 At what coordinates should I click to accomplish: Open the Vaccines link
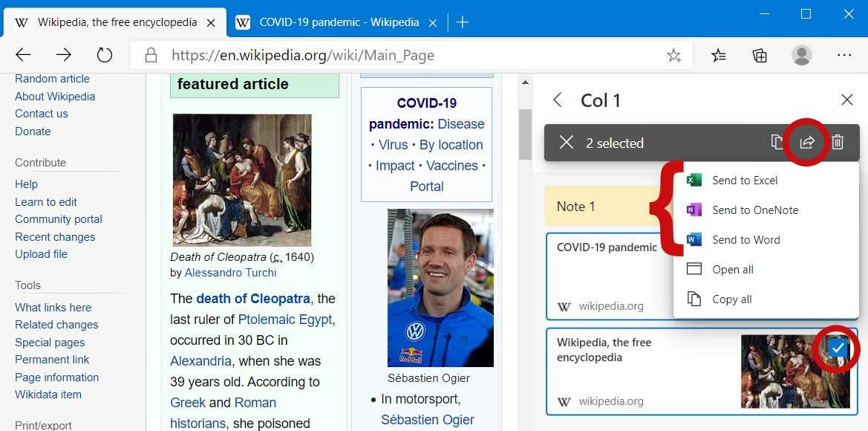coord(452,166)
